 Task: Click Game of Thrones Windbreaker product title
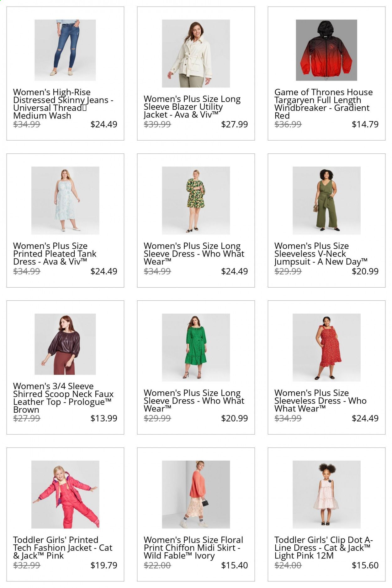pyautogui.click(x=323, y=104)
